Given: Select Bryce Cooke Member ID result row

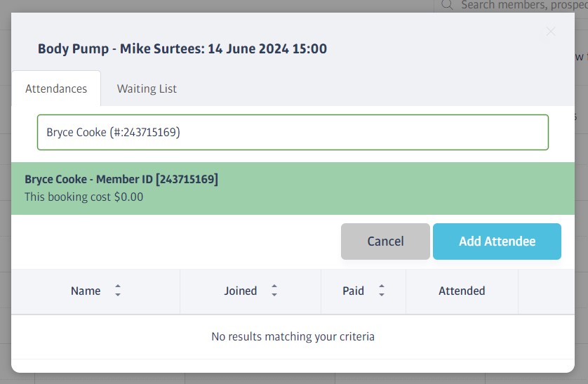Looking at the screenshot, I should click(x=293, y=188).
